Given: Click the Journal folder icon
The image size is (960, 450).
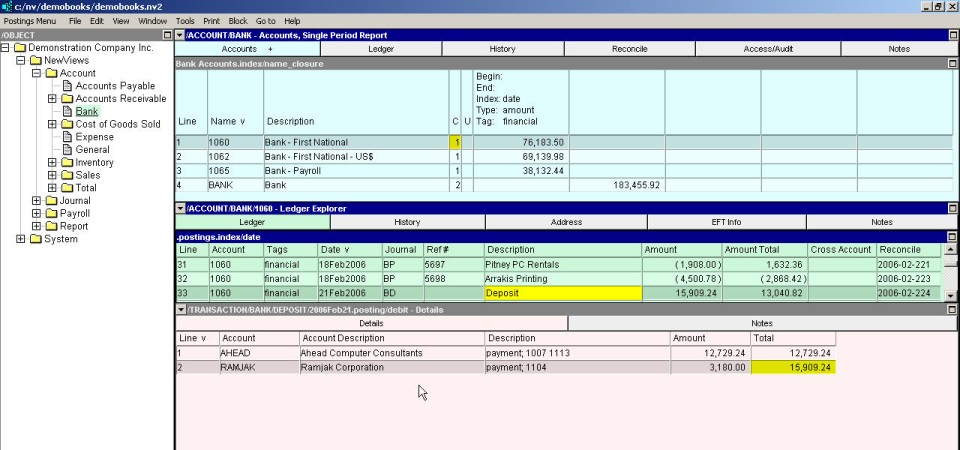Looking at the screenshot, I should point(51,201).
